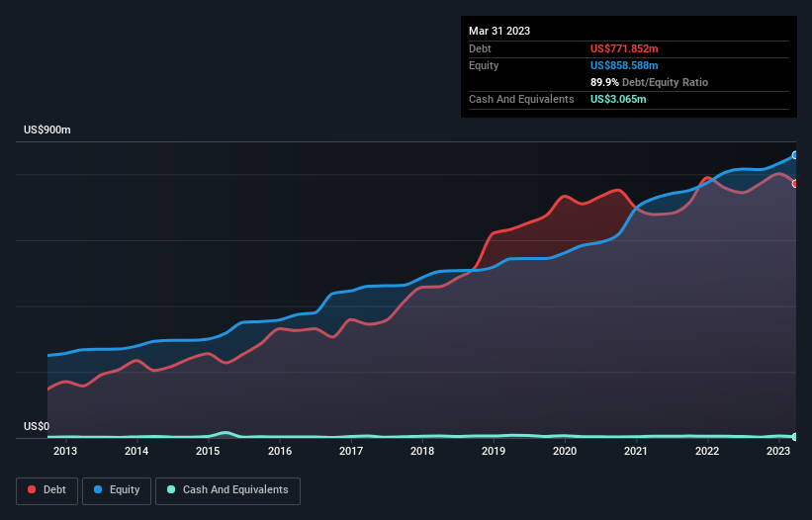Click the 2016 x-axis label
The width and height of the screenshot is (812, 520).
click(280, 451)
